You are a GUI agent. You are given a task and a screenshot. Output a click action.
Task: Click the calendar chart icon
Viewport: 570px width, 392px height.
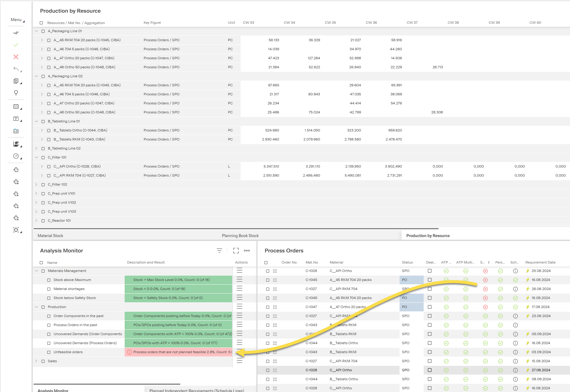coord(16,131)
